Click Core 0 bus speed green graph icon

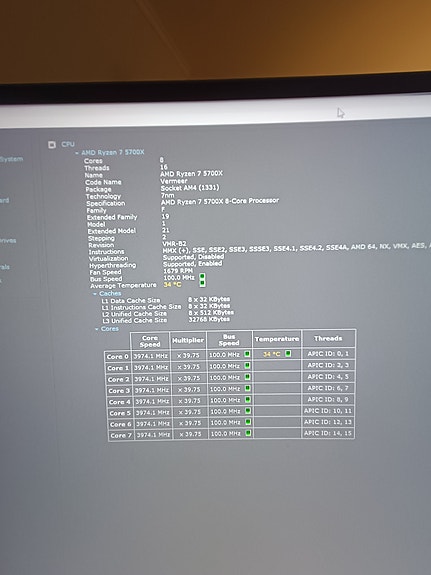pos(247,354)
